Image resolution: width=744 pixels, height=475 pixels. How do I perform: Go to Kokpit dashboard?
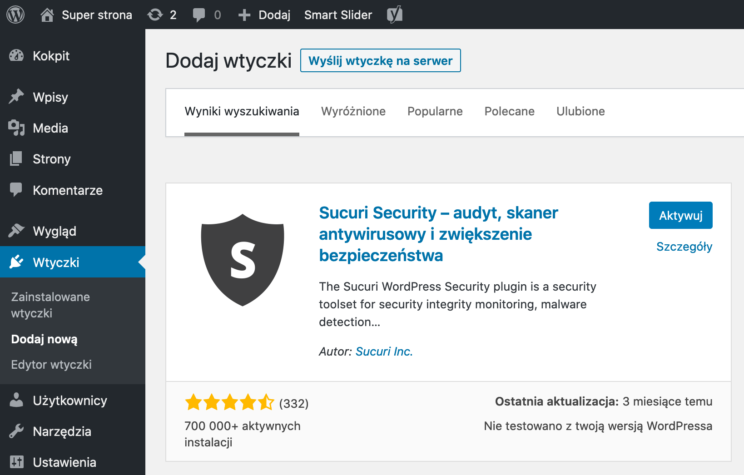click(51, 56)
